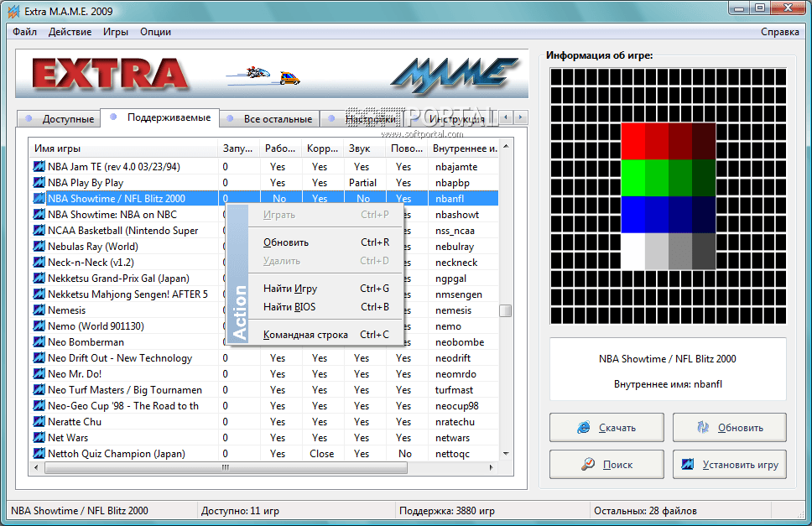
Task: Click the icon beside Neck-n-Neck (v1.2)
Action: pyautogui.click(x=39, y=263)
